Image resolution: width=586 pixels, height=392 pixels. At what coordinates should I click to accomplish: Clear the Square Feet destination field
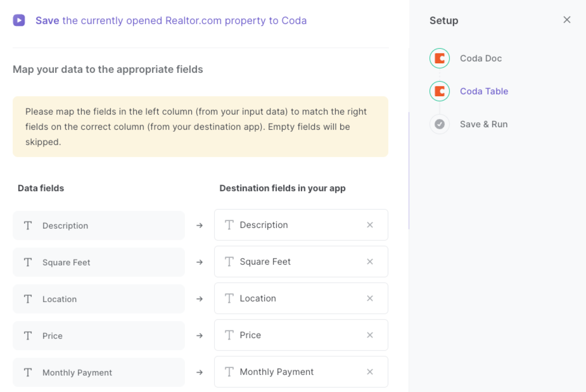370,261
